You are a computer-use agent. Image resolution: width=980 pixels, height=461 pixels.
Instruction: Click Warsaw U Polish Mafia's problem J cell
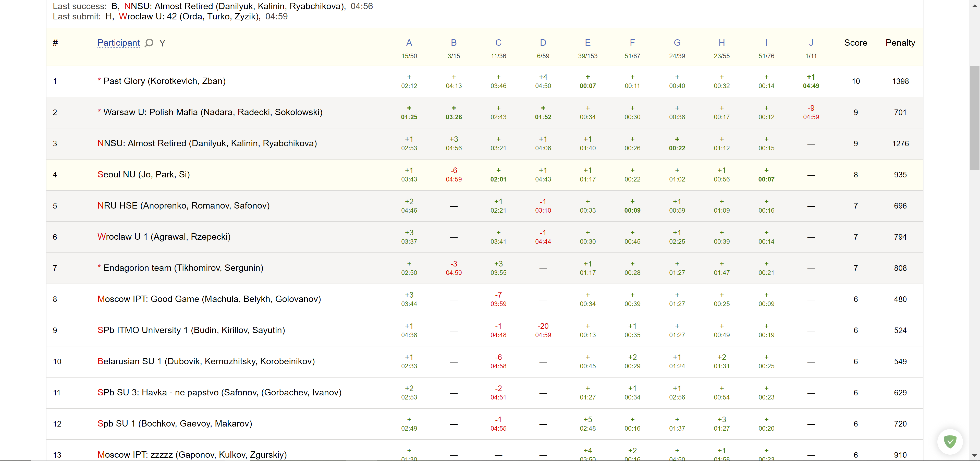tap(811, 112)
